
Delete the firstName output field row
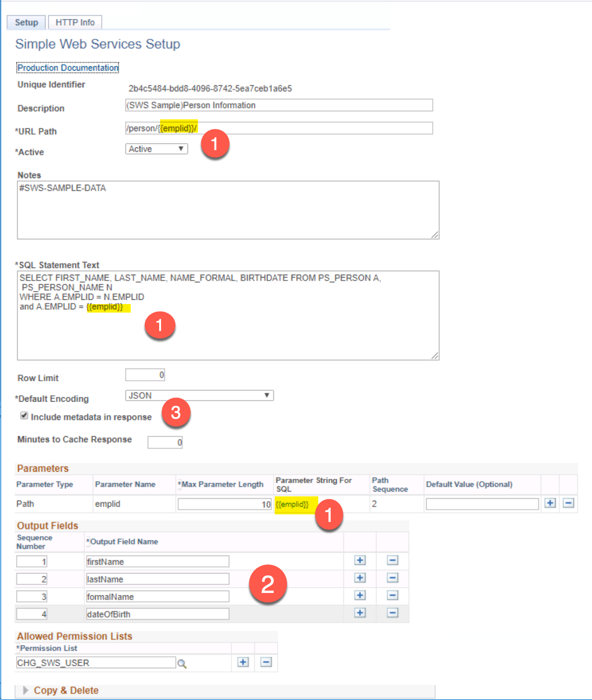(393, 560)
